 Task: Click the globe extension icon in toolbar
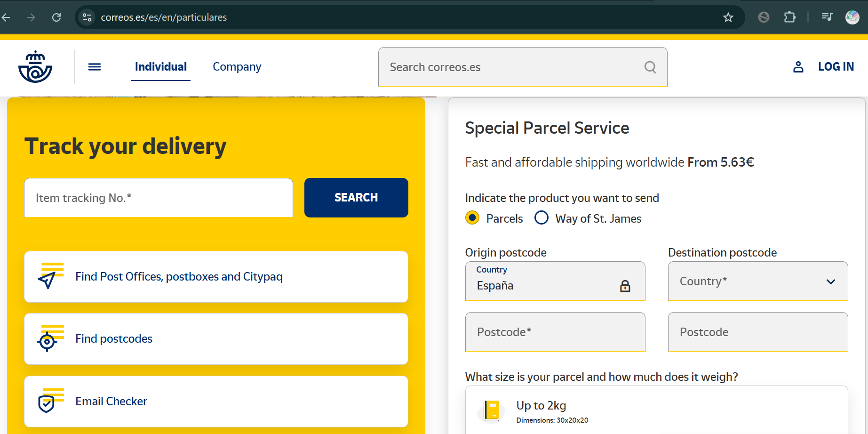[764, 17]
